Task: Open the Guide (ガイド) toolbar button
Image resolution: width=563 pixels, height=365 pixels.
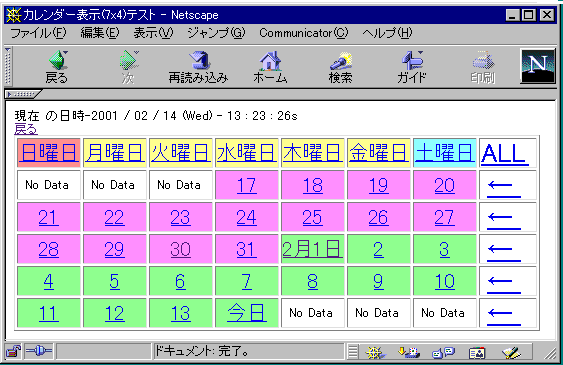Action: pos(411,66)
